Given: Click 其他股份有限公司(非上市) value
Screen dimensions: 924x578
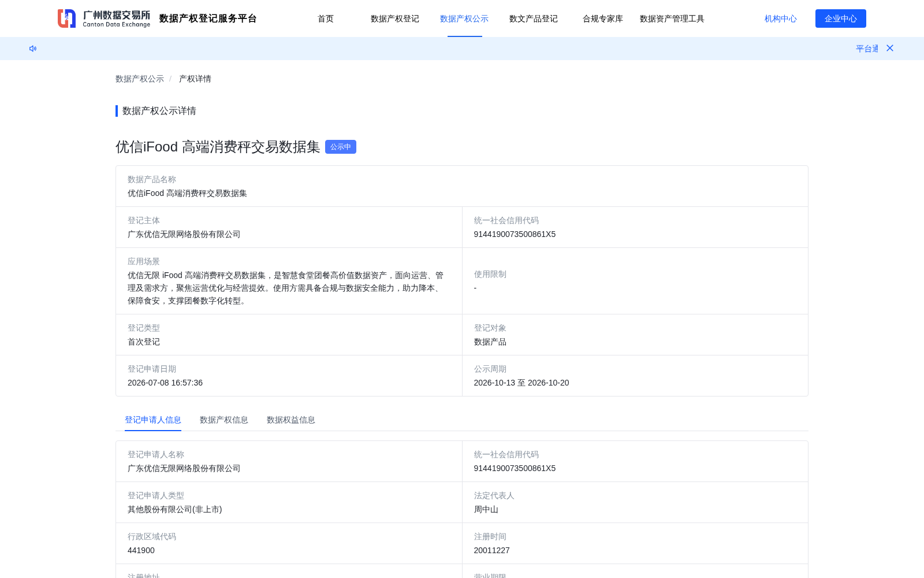Looking at the screenshot, I should pyautogui.click(x=175, y=509).
